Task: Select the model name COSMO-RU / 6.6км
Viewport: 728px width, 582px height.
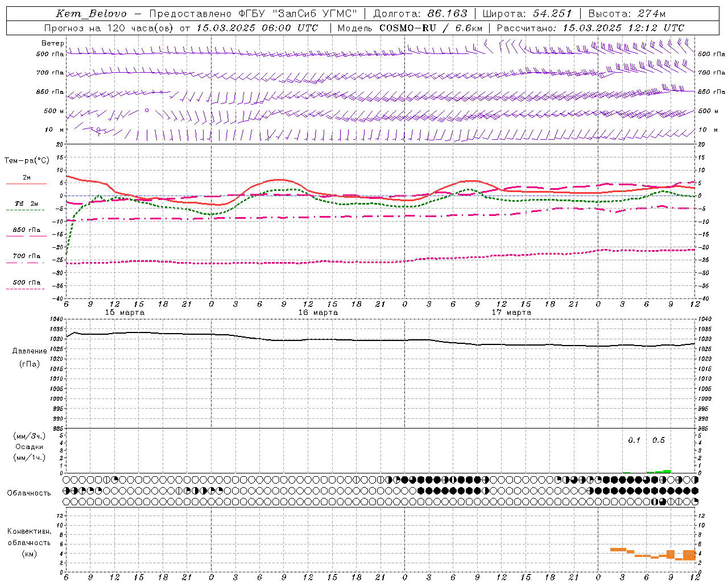Action: (x=431, y=28)
